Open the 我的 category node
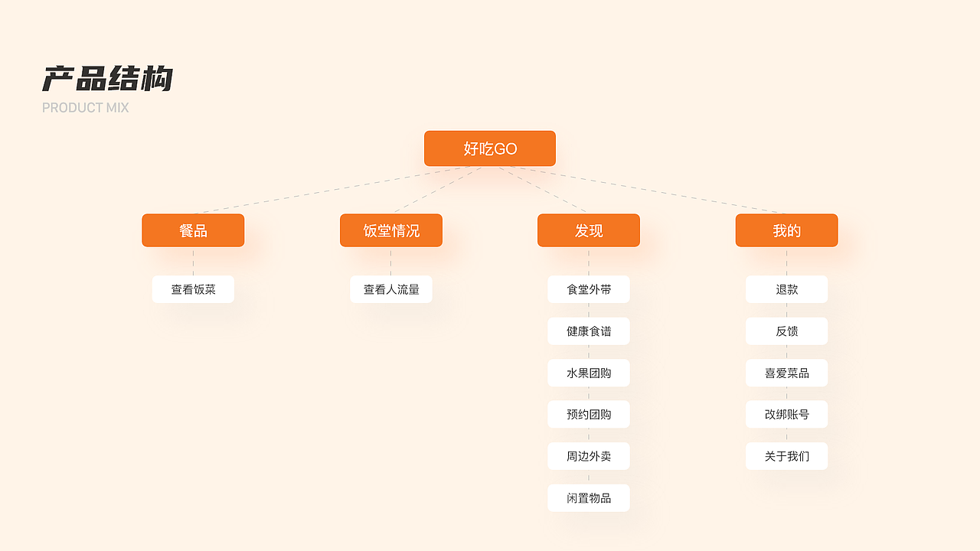Screen dimensions: 980x551 [x=787, y=230]
